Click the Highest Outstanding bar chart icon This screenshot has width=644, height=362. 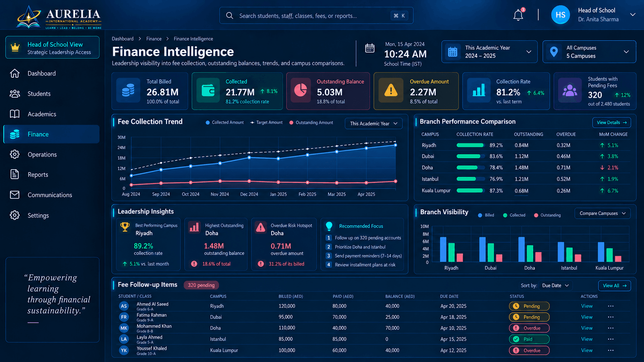point(194,227)
